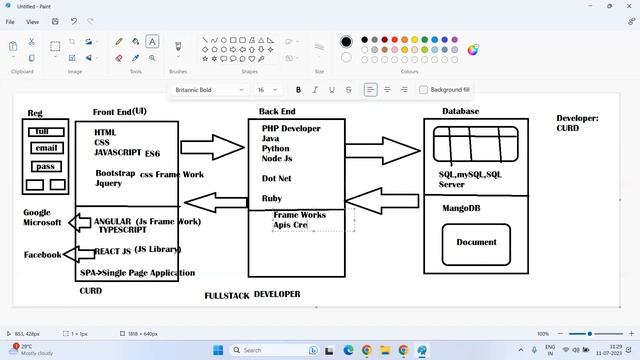The width and height of the screenshot is (640, 360).
Task: Open Microsoft Edge from the taskbar
Action: pyautogui.click(x=348, y=350)
